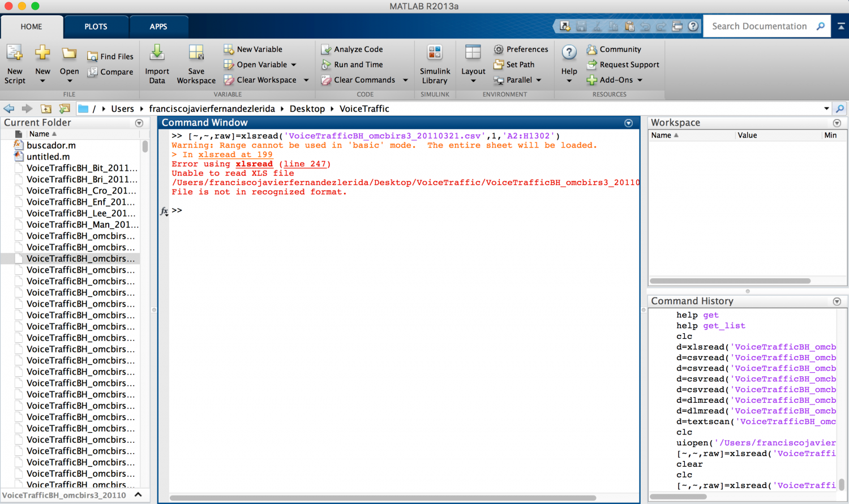
Task: Expand the Clear Workspace dropdown arrow
Action: click(306, 80)
